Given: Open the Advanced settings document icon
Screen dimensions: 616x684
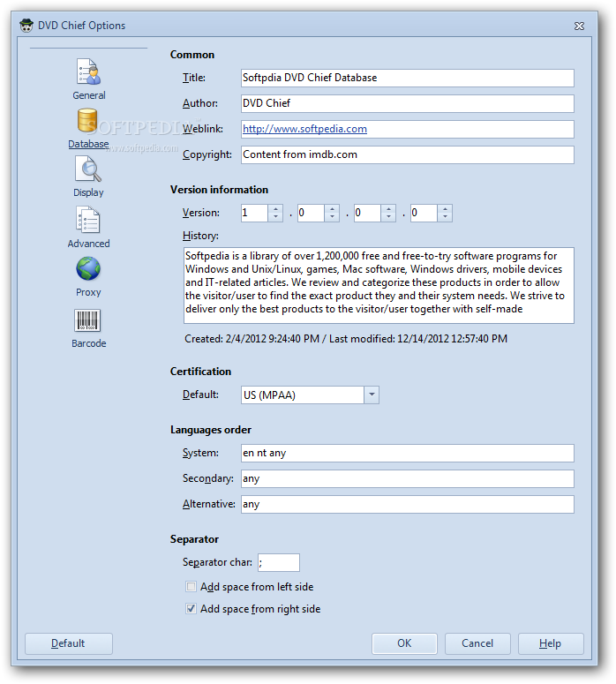Looking at the screenshot, I should pos(88,220).
